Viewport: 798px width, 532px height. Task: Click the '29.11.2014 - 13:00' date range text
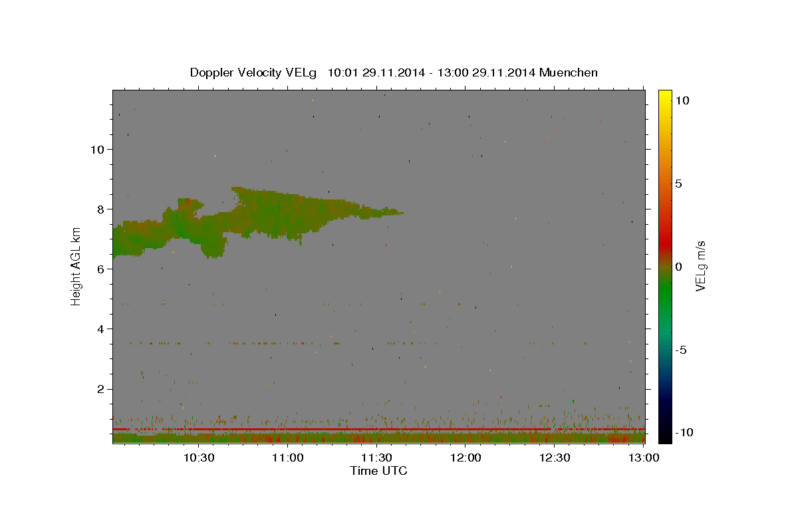coord(416,72)
